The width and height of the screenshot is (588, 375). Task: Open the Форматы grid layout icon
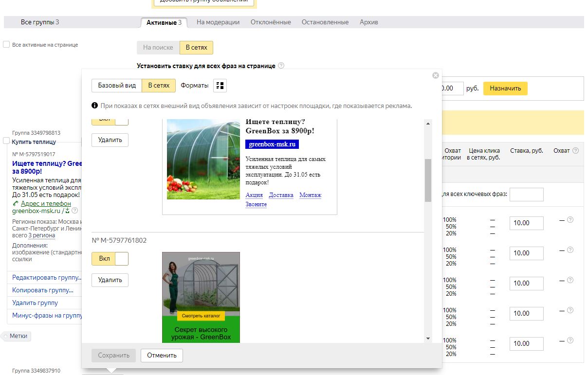pyautogui.click(x=220, y=86)
